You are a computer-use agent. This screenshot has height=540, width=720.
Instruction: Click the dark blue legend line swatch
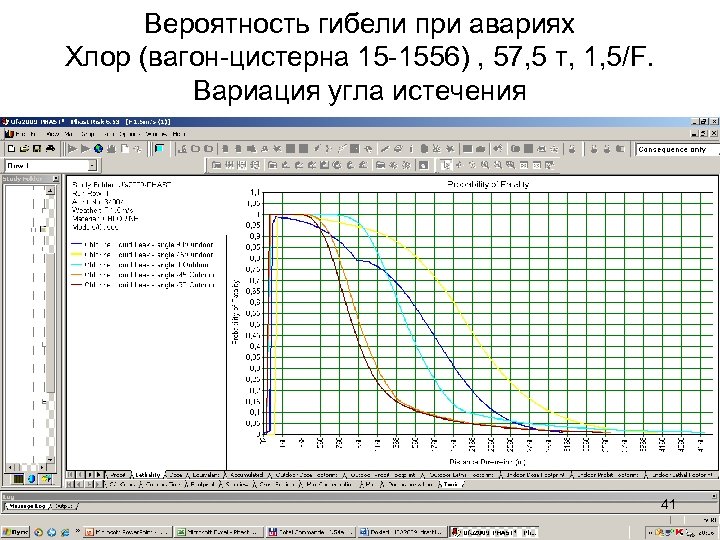click(76, 244)
